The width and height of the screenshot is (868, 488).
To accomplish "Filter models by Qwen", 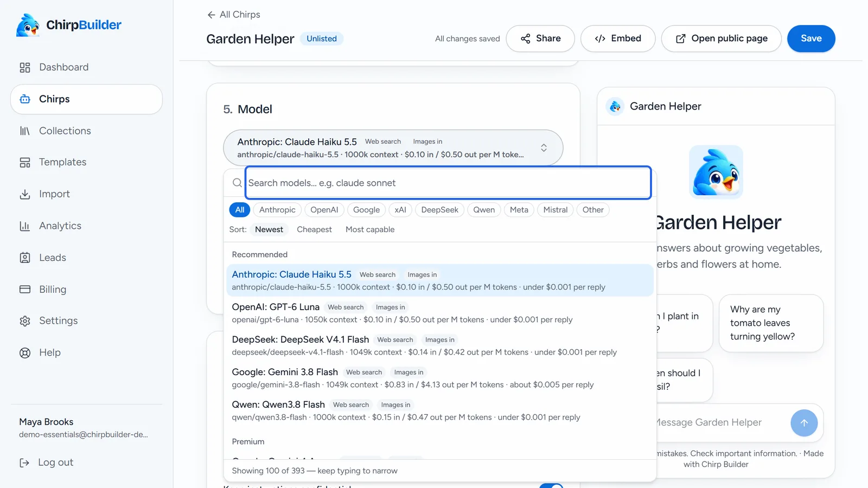I will click(x=484, y=210).
